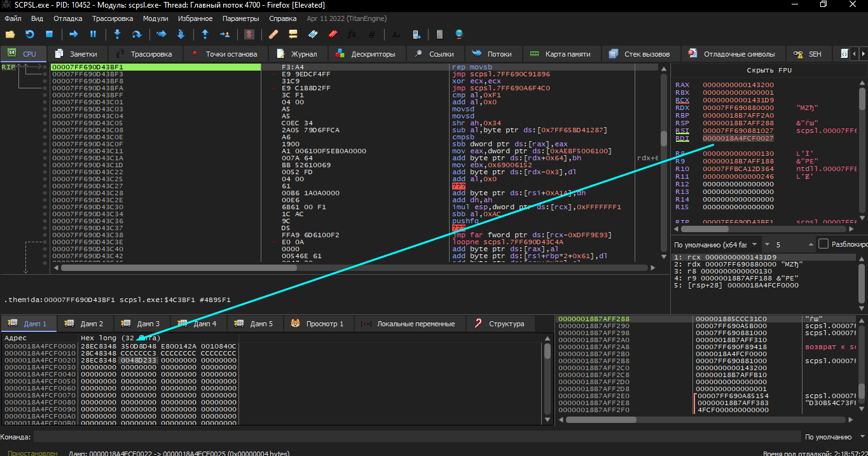The image size is (868, 456).
Task: Show the bookmarks list icon
Action: point(333,34)
